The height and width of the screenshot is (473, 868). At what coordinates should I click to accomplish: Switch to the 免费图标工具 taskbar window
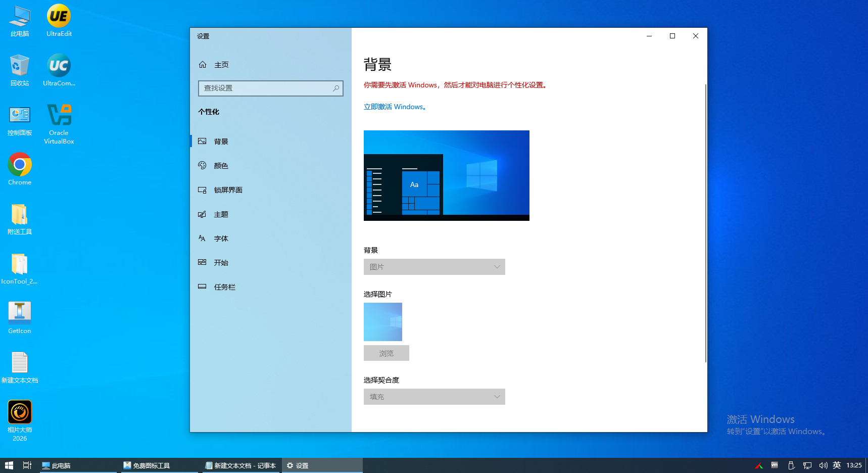pyautogui.click(x=152, y=465)
